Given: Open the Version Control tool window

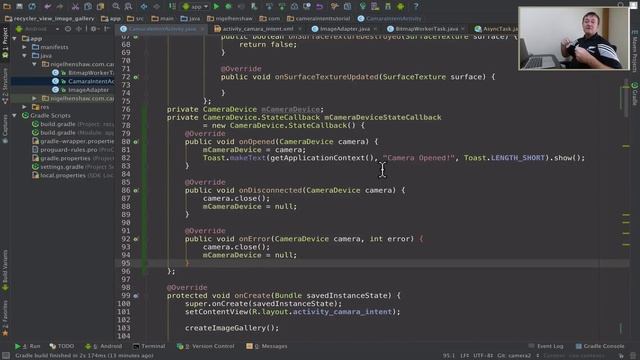Looking at the screenshot, I should (205, 346).
